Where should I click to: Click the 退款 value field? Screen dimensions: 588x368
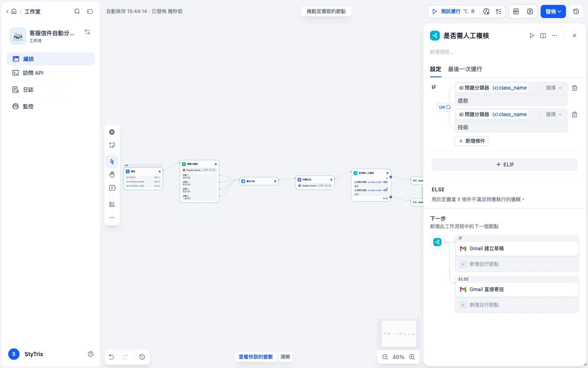[x=511, y=101]
